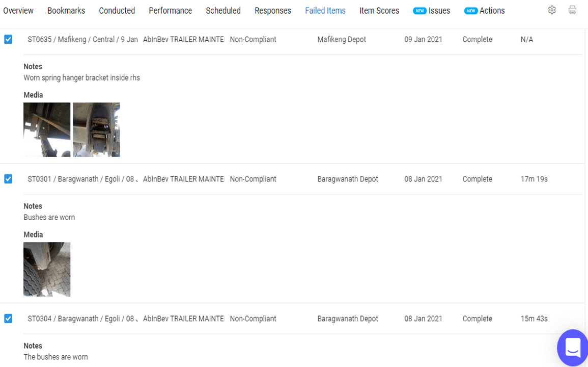The height and width of the screenshot is (367, 588).
Task: Open second Mafikeng media photo thumbnail
Action: click(x=96, y=129)
